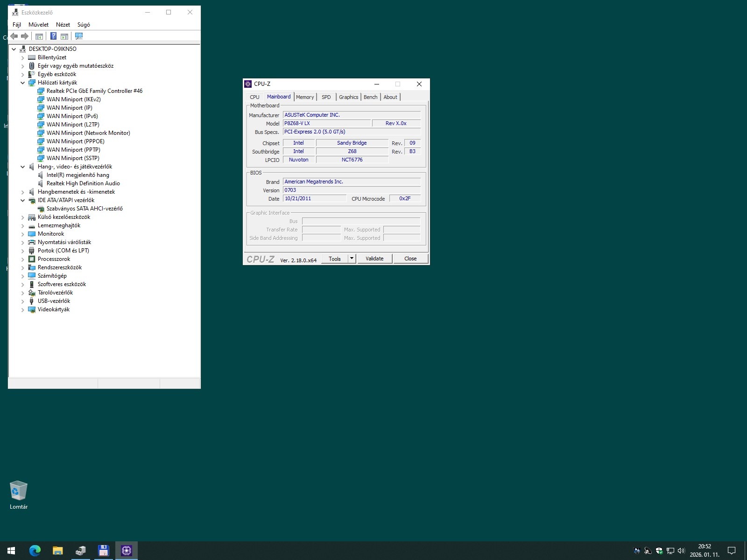The width and height of the screenshot is (747, 560).
Task: Click the Videokártyák display adapter icon
Action: click(32, 309)
